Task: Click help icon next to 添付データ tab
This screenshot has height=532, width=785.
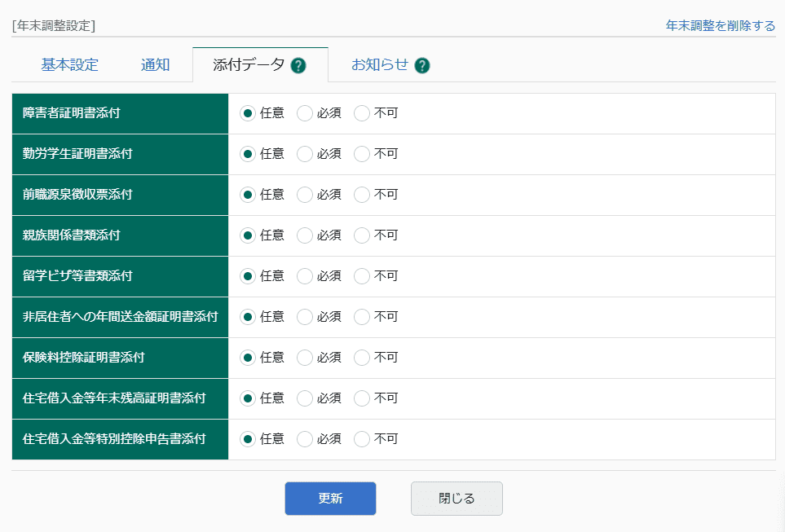Action: [x=298, y=65]
